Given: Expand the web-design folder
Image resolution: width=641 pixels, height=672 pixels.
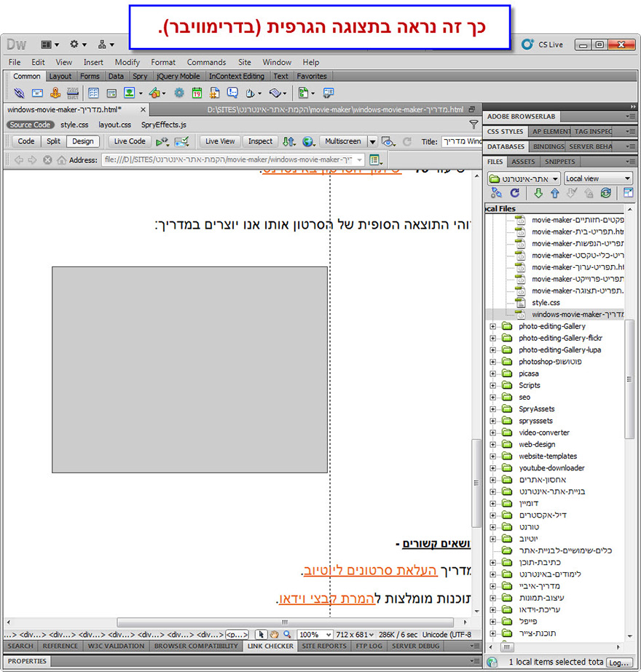Looking at the screenshot, I should click(x=493, y=444).
